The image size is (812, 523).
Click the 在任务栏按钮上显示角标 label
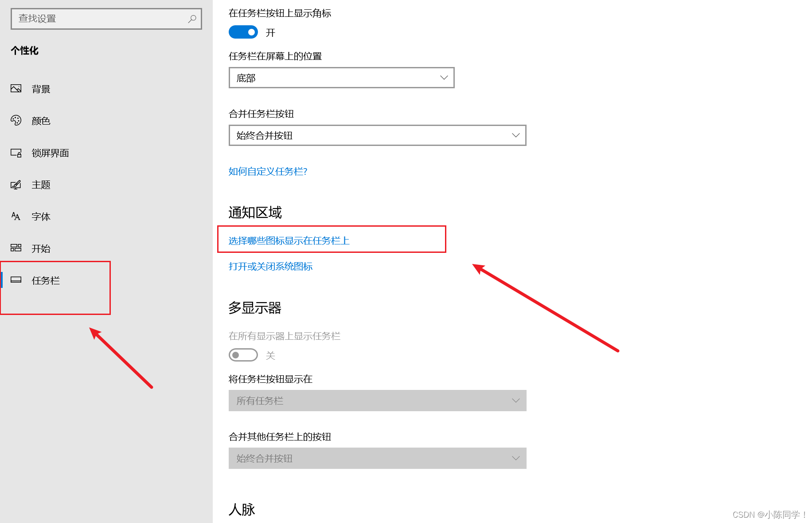point(280,13)
